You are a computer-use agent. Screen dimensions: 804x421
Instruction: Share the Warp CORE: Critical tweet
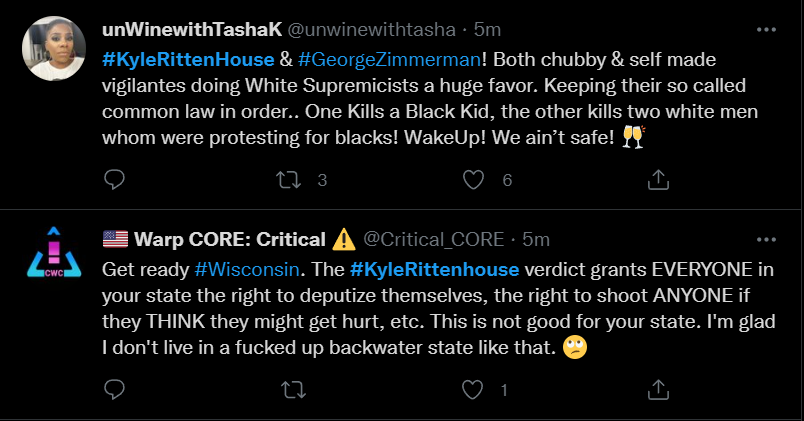pyautogui.click(x=658, y=389)
